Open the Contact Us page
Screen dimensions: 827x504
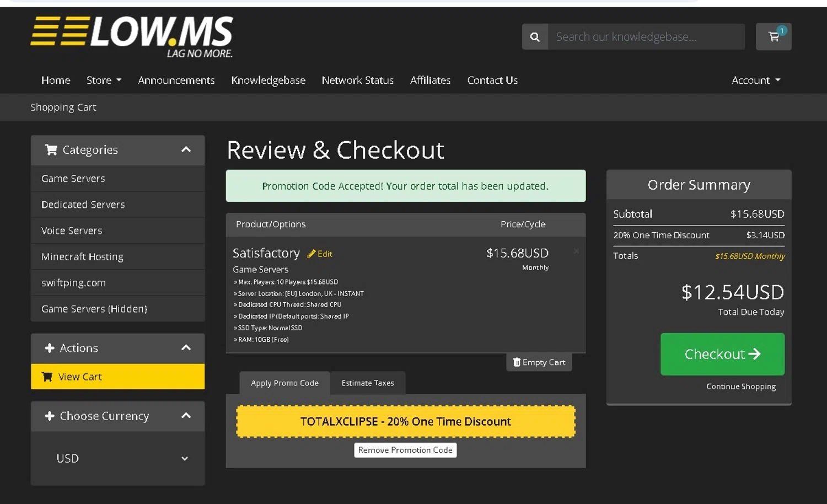pos(492,81)
